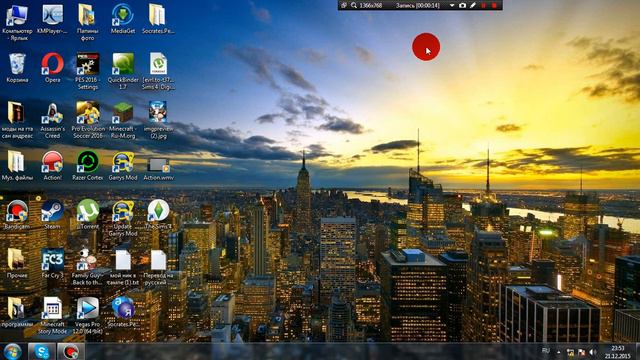
Task: Launch Steam from the desktop
Action: pos(53,211)
